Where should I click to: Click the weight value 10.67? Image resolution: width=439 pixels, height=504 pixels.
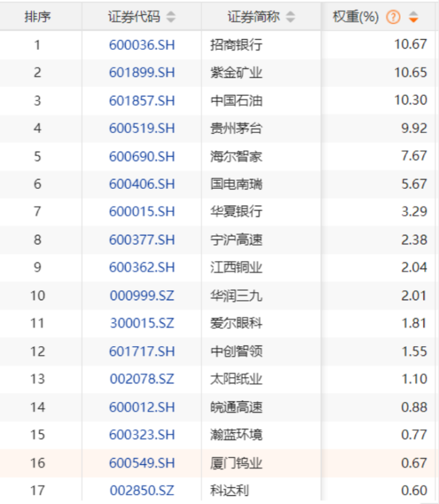411,44
